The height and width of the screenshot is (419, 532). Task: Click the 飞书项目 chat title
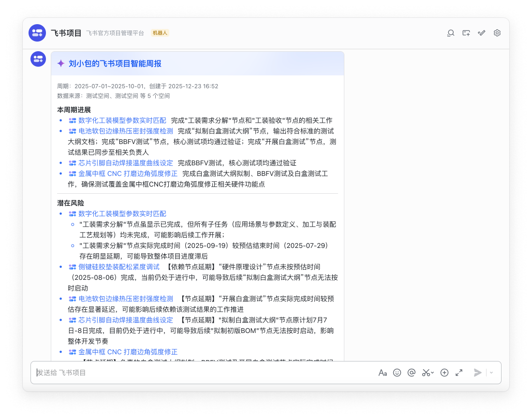pos(66,33)
